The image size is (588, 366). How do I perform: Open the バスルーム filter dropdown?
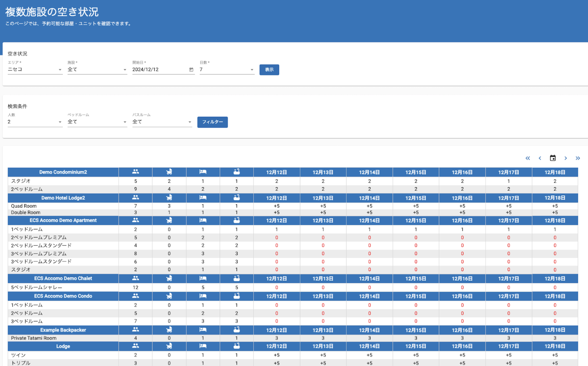coord(162,122)
